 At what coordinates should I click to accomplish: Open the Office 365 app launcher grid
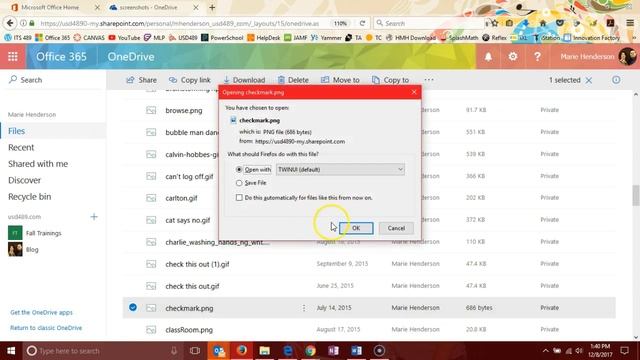click(x=13, y=57)
